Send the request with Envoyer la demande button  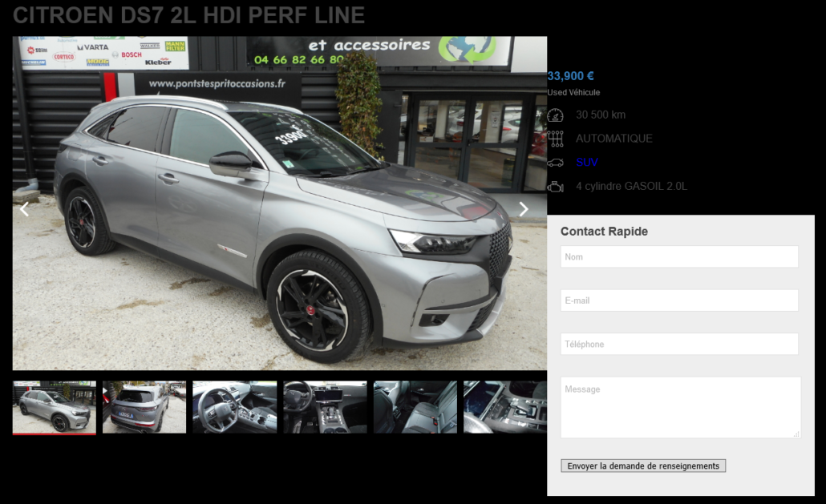[643, 466]
